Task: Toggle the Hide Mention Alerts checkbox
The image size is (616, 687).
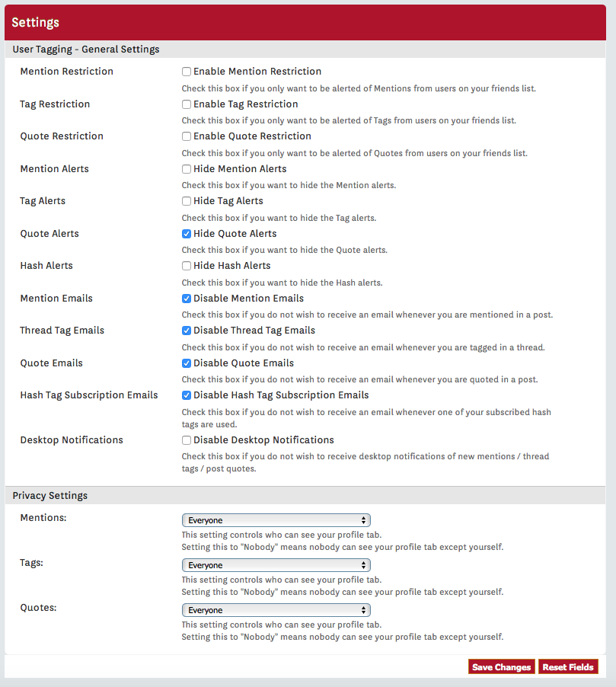Action: point(187,169)
